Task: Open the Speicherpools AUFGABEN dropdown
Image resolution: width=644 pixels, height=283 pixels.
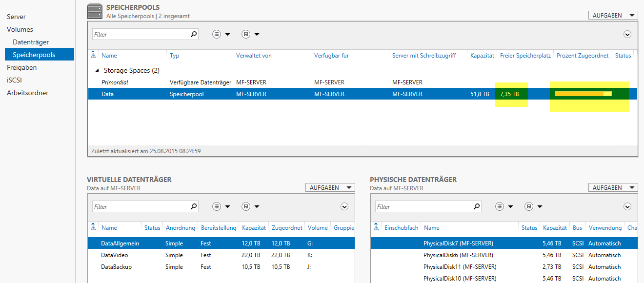Action: click(613, 15)
